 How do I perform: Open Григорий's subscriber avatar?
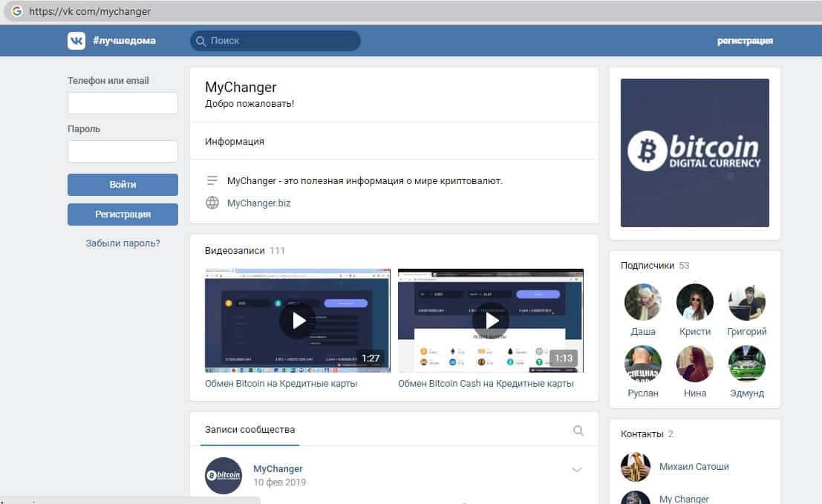746,302
